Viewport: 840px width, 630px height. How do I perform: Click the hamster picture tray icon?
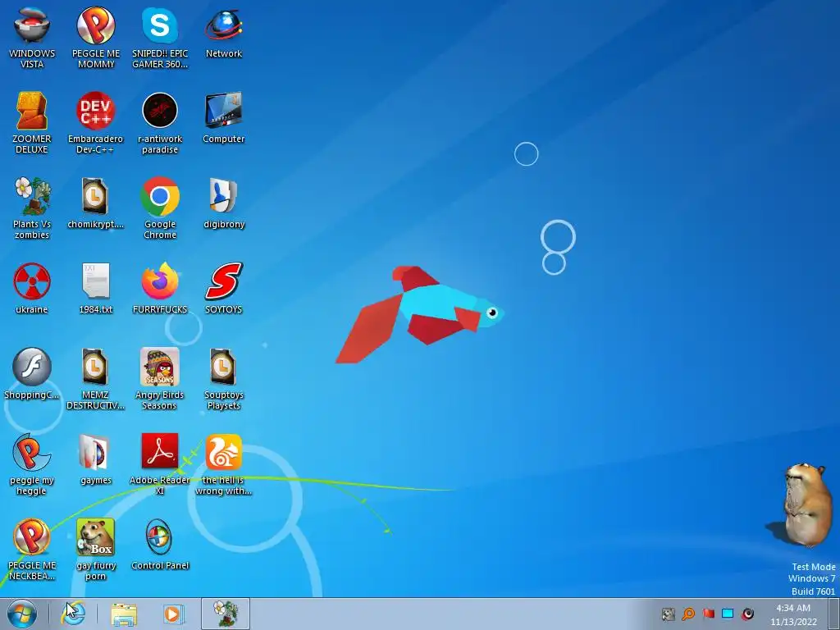[x=668, y=614]
